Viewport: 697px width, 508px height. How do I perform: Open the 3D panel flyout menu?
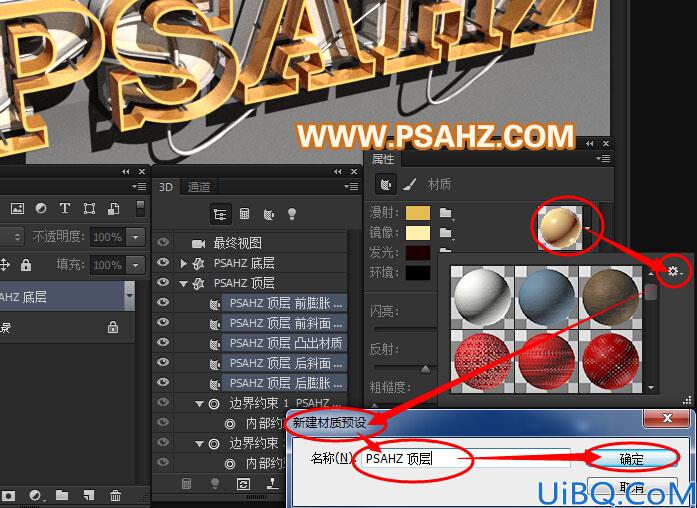352,187
